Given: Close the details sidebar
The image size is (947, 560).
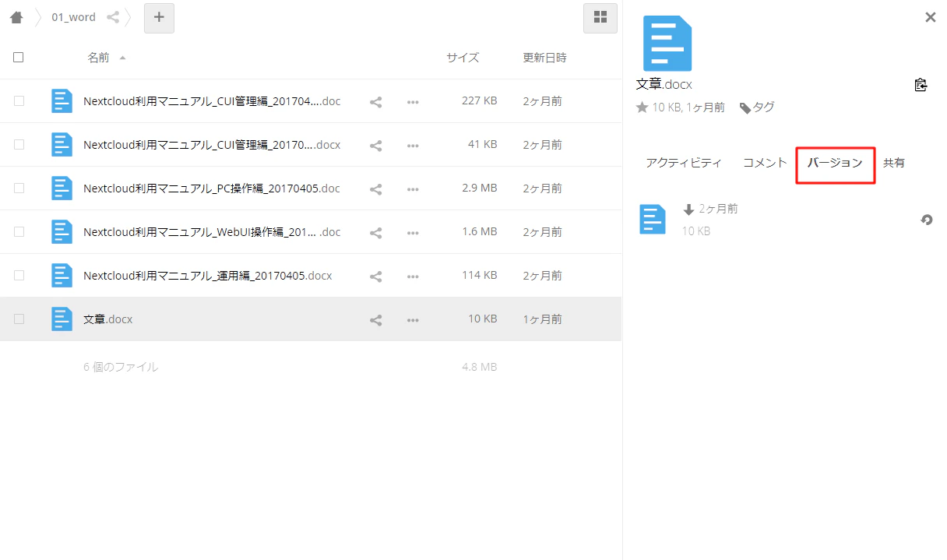Looking at the screenshot, I should (x=930, y=17).
